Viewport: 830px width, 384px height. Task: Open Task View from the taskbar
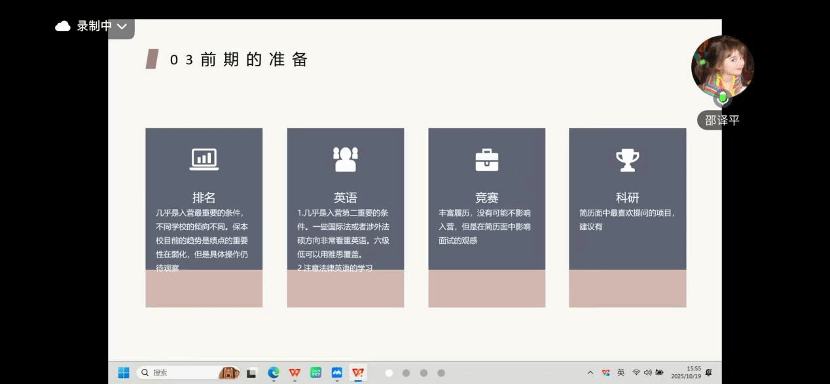[251, 373]
